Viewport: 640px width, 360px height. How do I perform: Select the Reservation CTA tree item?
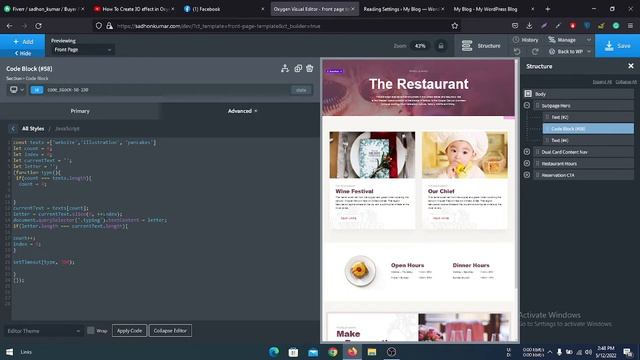(584, 175)
